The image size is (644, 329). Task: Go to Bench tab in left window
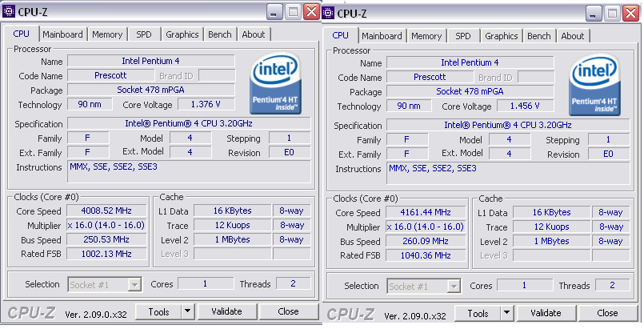click(220, 34)
